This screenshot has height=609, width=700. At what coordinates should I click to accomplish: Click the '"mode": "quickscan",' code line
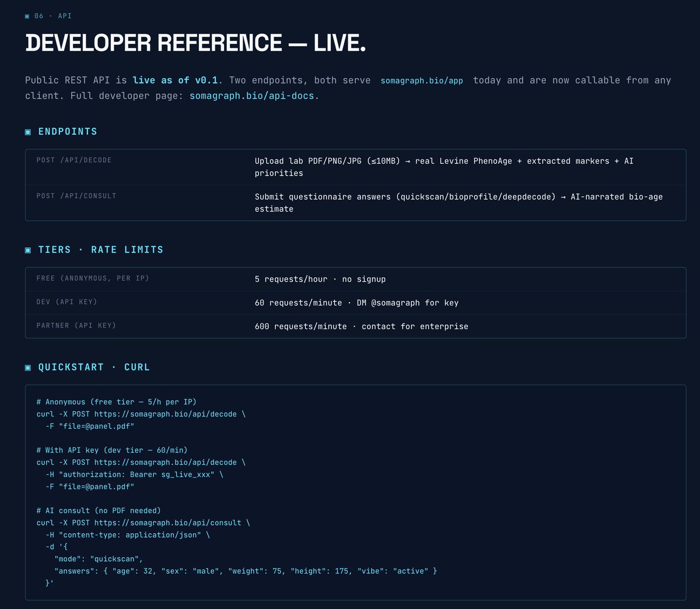coord(99,559)
